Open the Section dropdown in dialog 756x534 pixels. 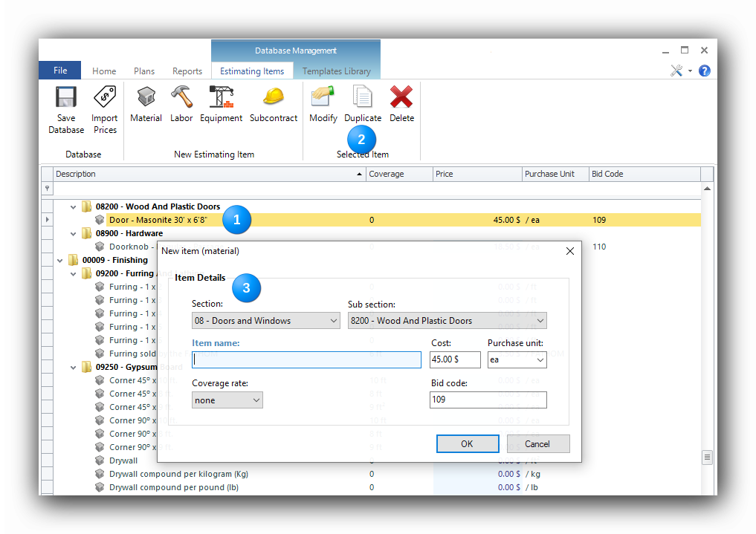tap(333, 321)
